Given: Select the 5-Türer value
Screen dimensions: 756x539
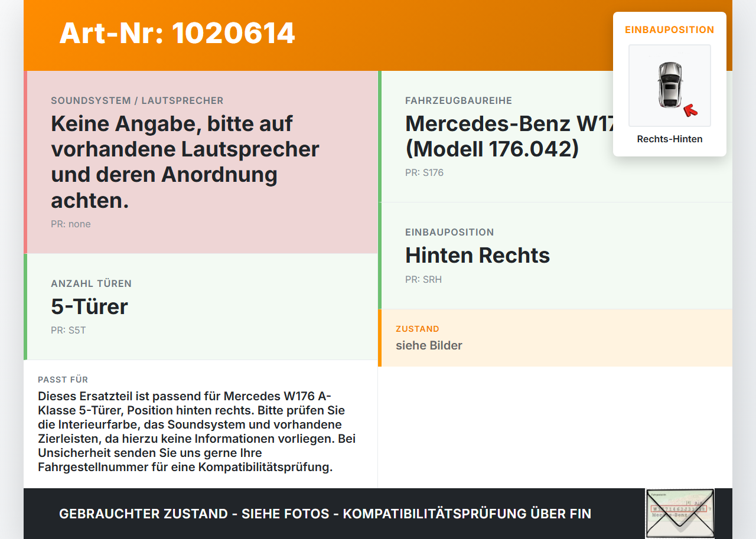Looking at the screenshot, I should tap(89, 306).
